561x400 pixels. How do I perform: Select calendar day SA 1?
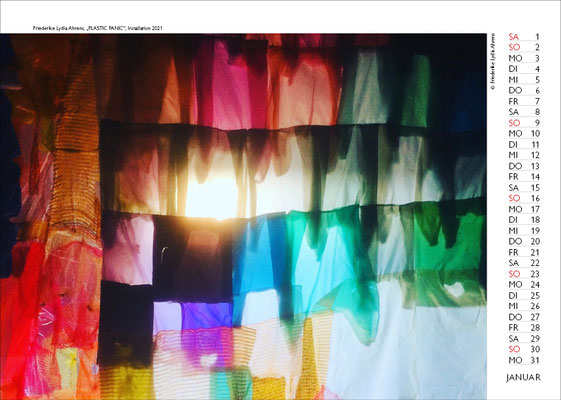point(524,37)
